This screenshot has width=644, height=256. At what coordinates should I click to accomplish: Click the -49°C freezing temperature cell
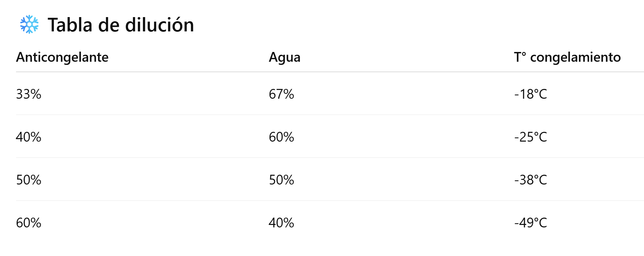530,223
